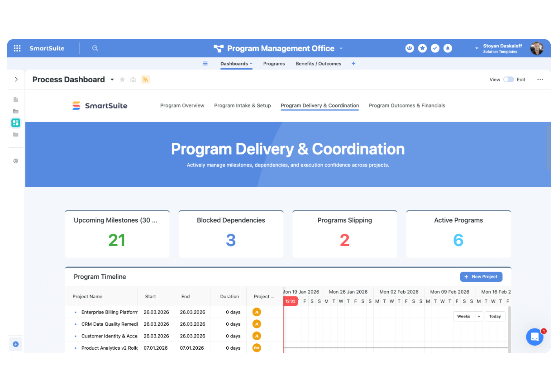This screenshot has height=392, width=557.
Task: Open the chat support bubble
Action: coord(535,337)
